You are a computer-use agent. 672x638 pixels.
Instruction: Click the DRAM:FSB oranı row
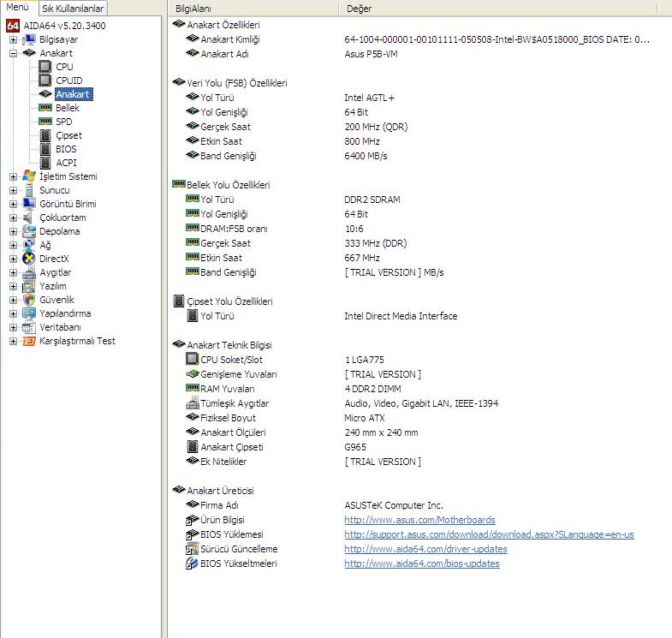click(420, 229)
